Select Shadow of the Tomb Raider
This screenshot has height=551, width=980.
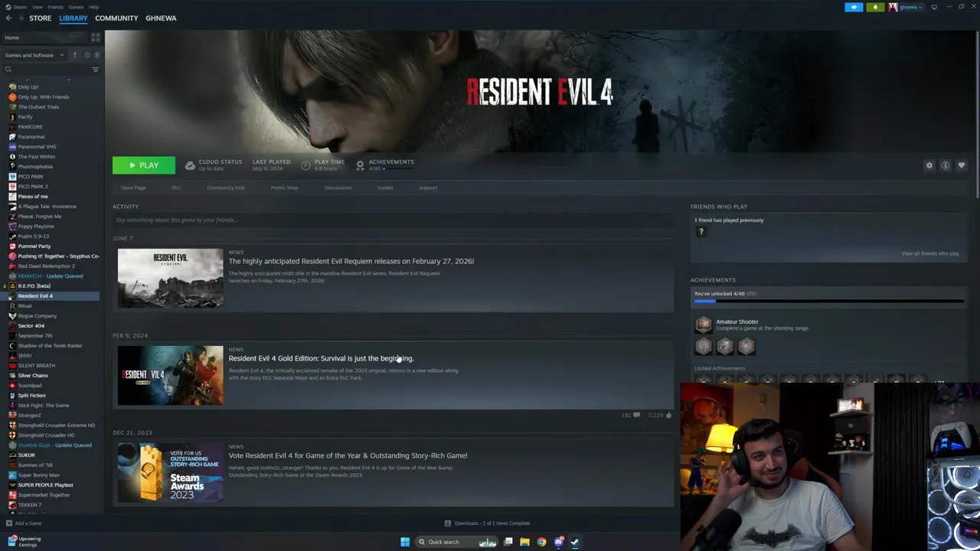pyautogui.click(x=50, y=346)
